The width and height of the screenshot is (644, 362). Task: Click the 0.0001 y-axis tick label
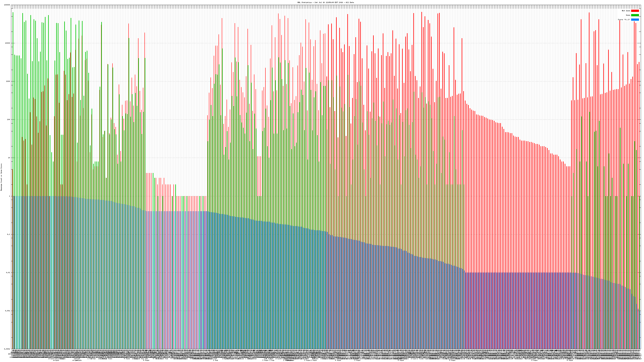tap(7, 349)
